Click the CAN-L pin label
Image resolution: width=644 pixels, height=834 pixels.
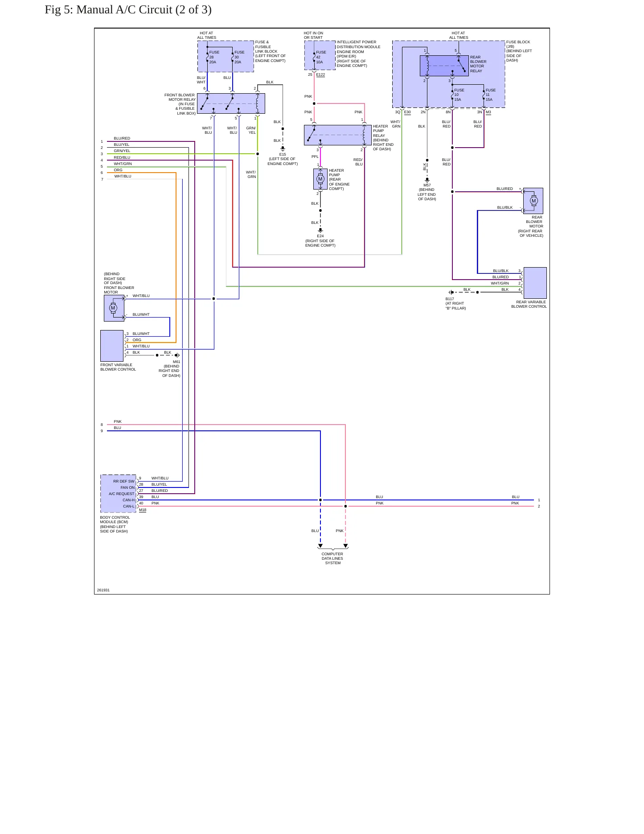click(x=128, y=506)
